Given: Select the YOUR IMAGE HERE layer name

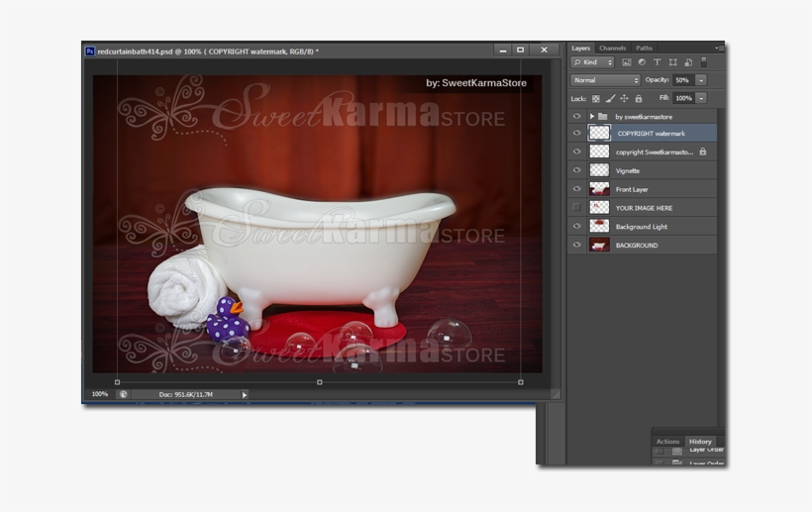Looking at the screenshot, I should click(x=645, y=208).
